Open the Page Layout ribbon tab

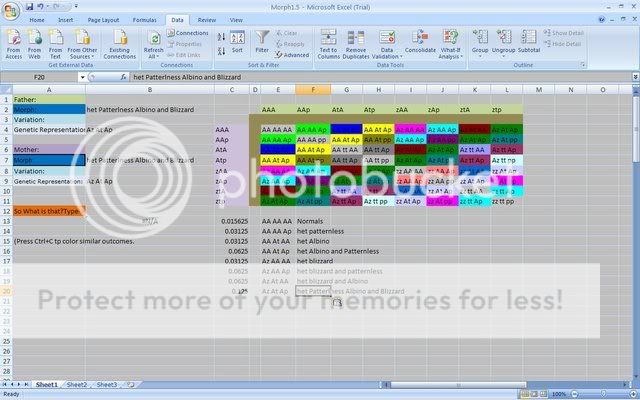pyautogui.click(x=104, y=19)
